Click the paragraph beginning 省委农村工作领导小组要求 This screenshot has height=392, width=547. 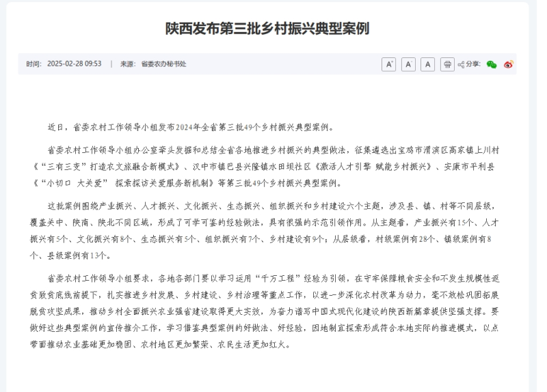coord(265,311)
